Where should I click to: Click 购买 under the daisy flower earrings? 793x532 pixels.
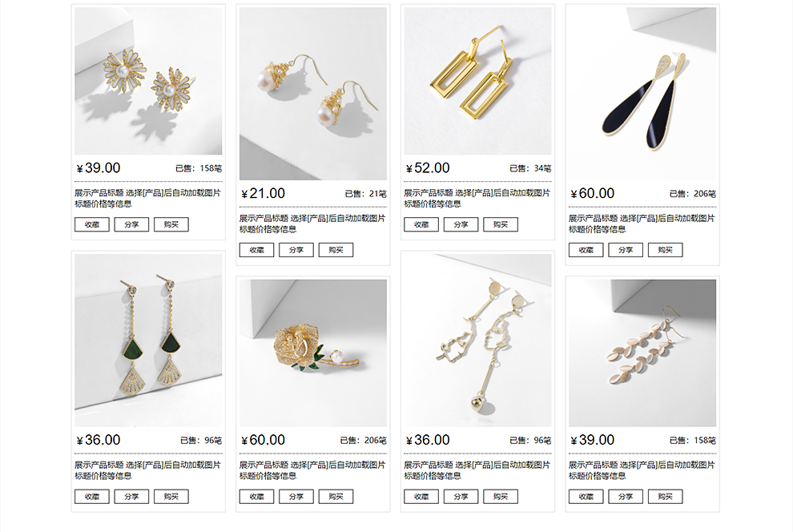point(171,224)
